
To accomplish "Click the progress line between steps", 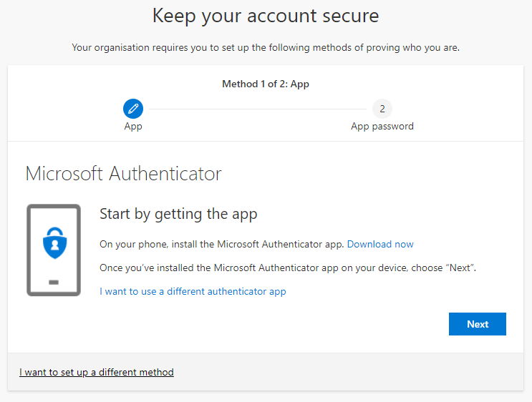I will coord(258,109).
